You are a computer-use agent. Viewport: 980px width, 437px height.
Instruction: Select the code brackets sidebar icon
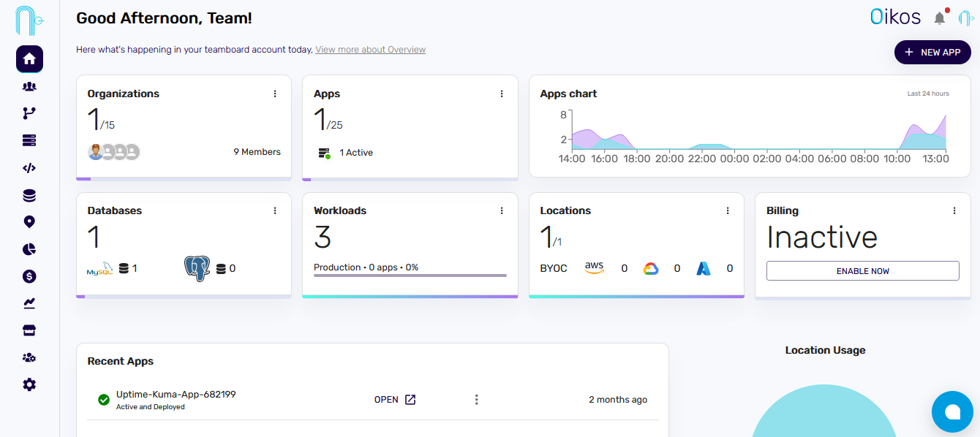point(29,168)
